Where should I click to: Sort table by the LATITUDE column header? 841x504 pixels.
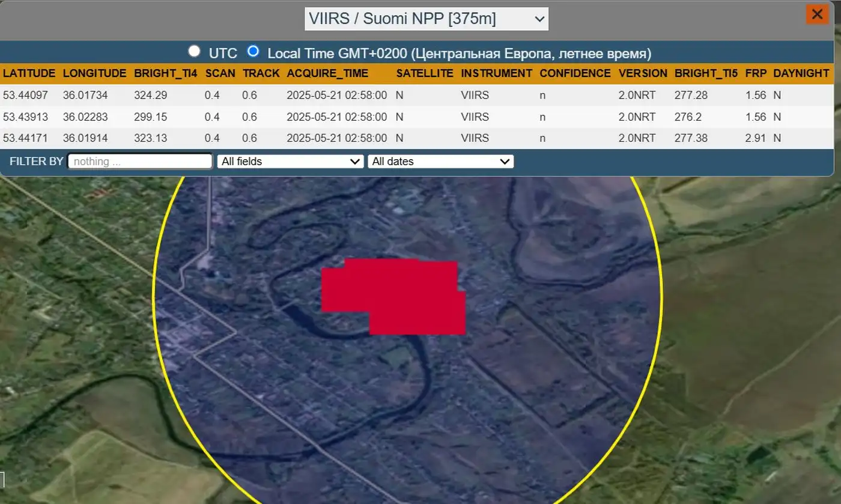[29, 73]
